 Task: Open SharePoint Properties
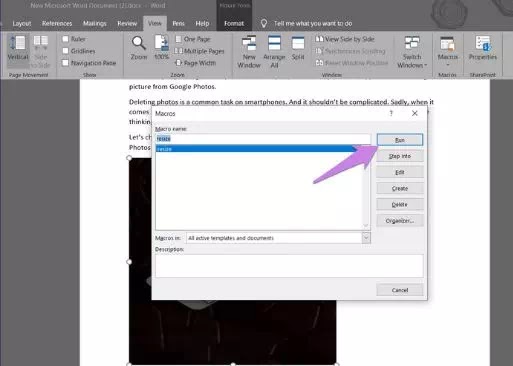(x=483, y=48)
